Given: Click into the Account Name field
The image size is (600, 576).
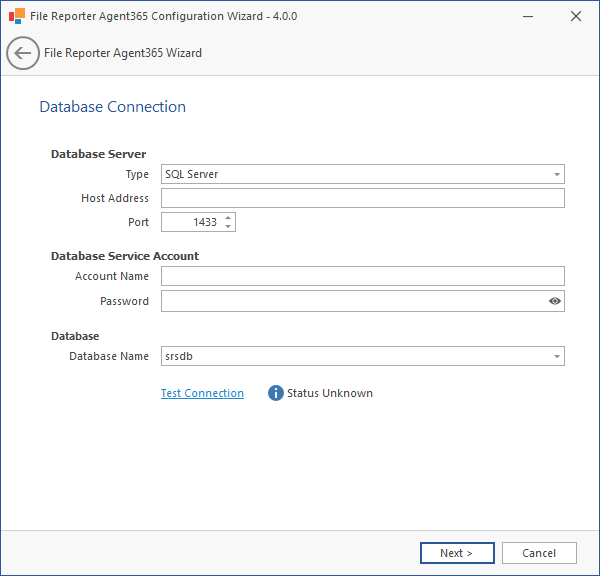Looking at the screenshot, I should 362,276.
